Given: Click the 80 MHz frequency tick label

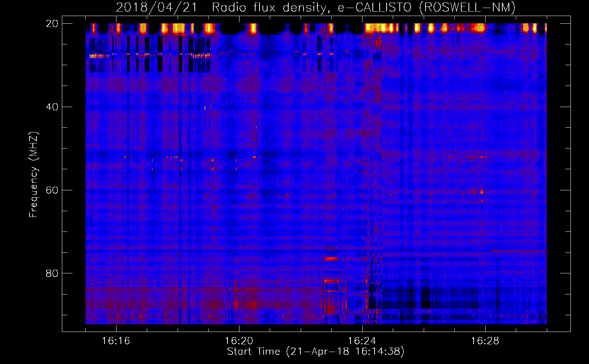Looking at the screenshot, I should 52,273.
